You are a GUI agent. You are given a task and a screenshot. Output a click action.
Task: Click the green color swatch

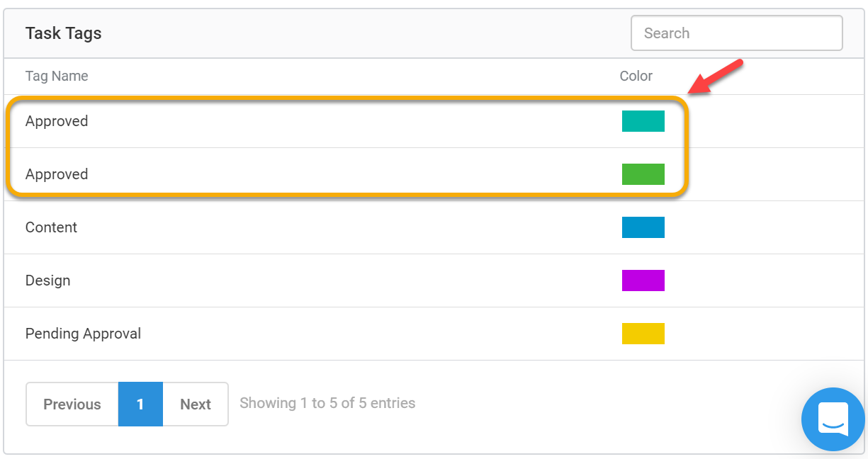tap(643, 174)
